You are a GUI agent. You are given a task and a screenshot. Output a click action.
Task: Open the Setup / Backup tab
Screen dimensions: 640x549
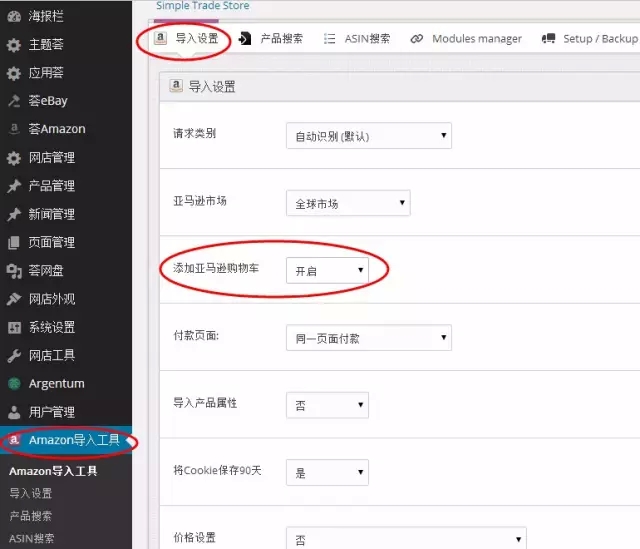tap(589, 39)
